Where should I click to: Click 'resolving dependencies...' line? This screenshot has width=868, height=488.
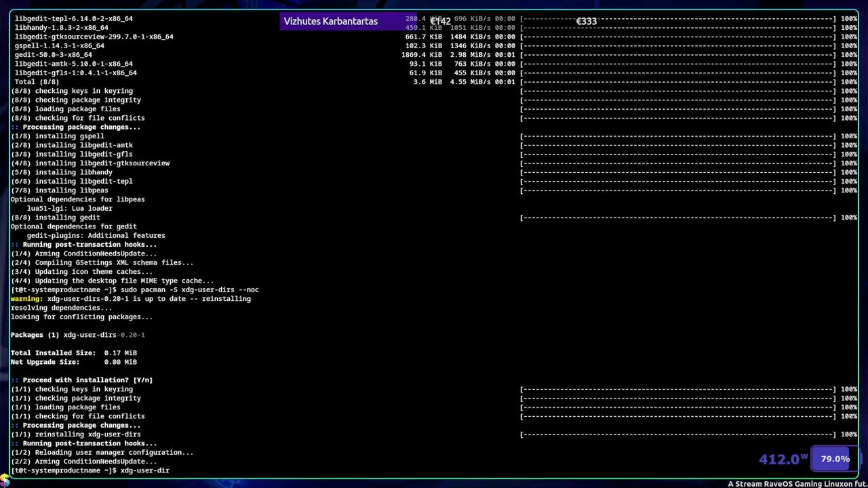pyautogui.click(x=62, y=308)
